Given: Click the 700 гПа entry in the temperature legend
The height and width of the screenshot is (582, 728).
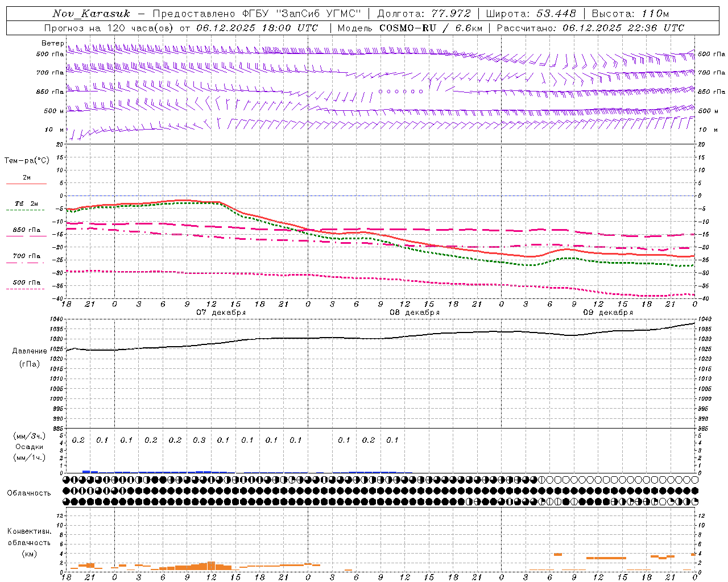Looking at the screenshot, I should tap(27, 256).
